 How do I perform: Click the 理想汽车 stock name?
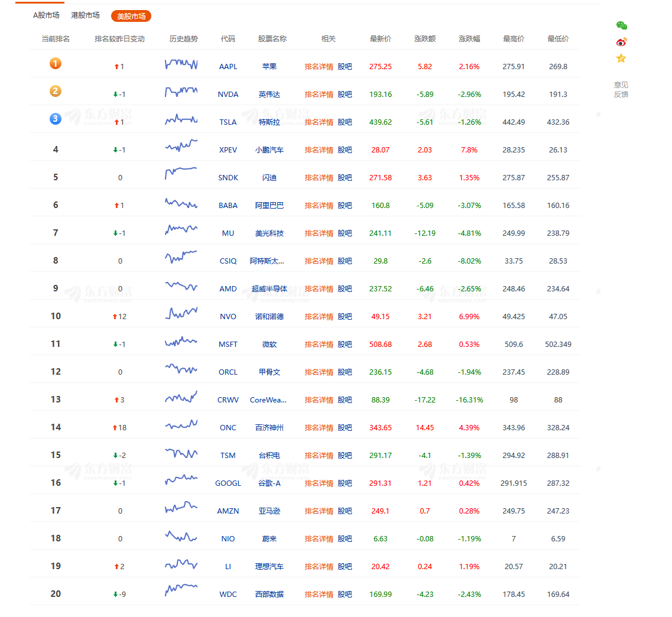[270, 567]
